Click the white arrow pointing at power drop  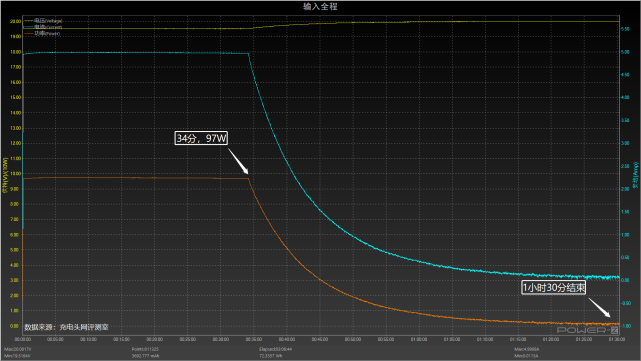coord(238,161)
